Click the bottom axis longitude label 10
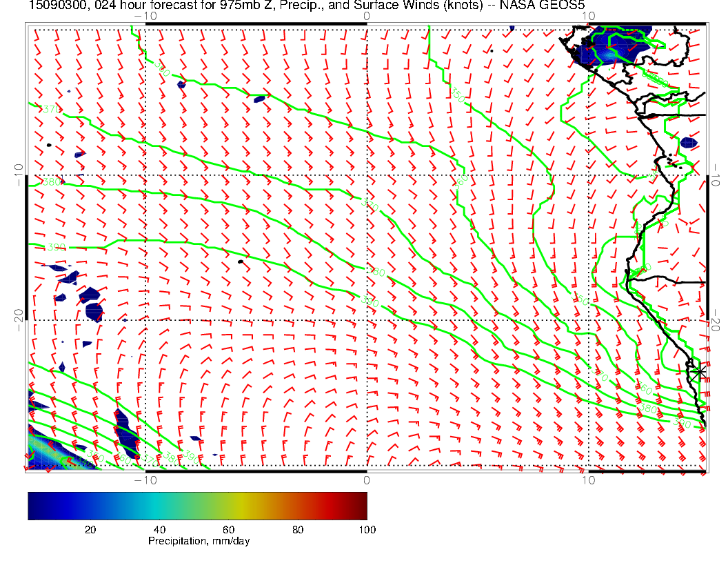 (588, 480)
